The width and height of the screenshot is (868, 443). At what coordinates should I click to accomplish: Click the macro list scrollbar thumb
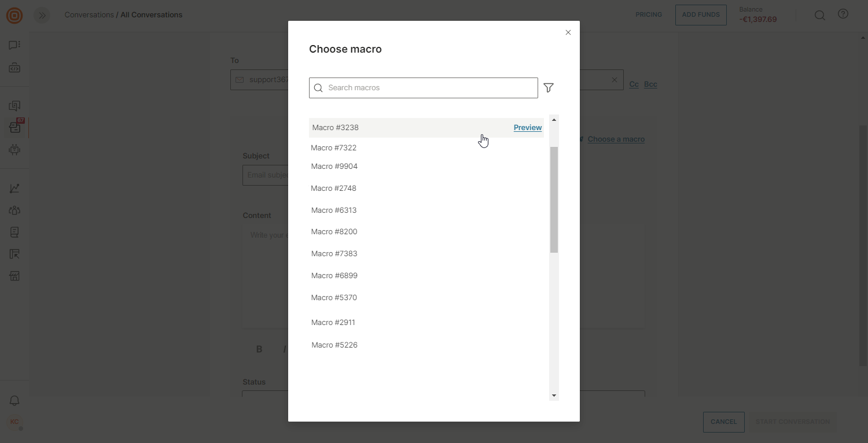pos(554,200)
